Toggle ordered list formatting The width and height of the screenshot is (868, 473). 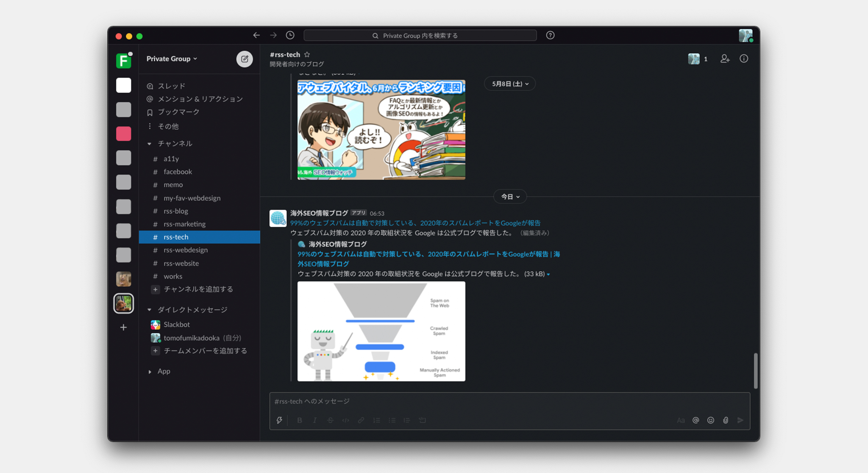[x=376, y=420]
